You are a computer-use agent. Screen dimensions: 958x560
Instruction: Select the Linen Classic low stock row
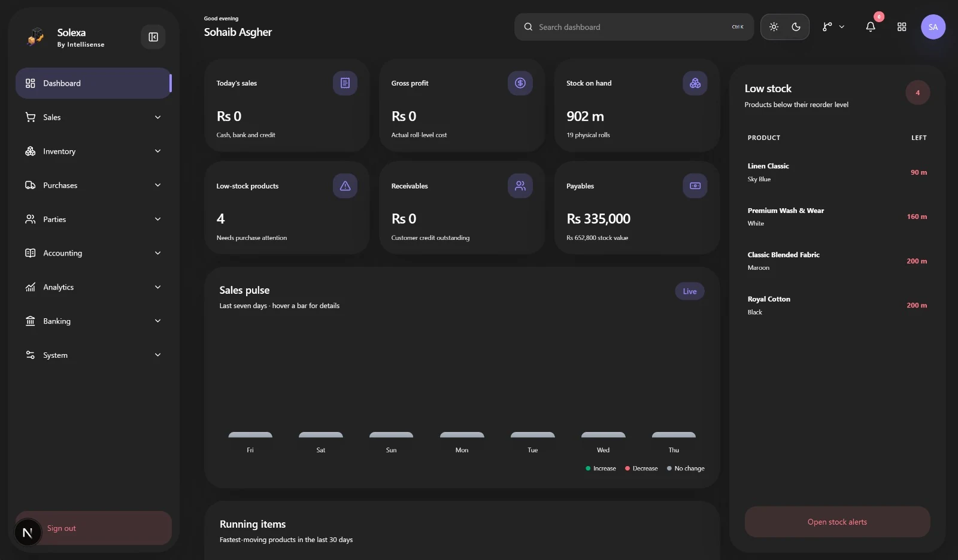tap(837, 172)
